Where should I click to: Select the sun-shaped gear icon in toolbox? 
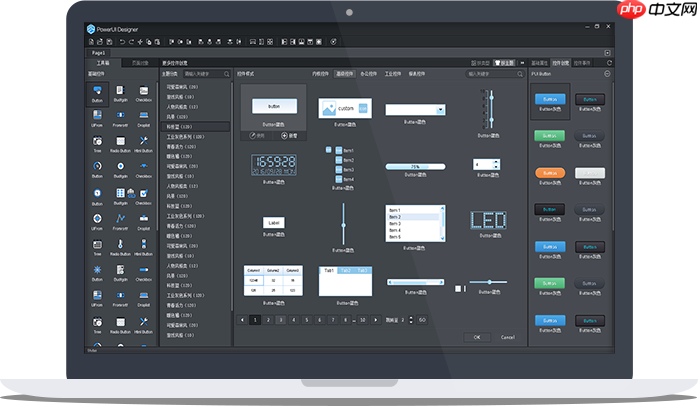[x=97, y=272]
